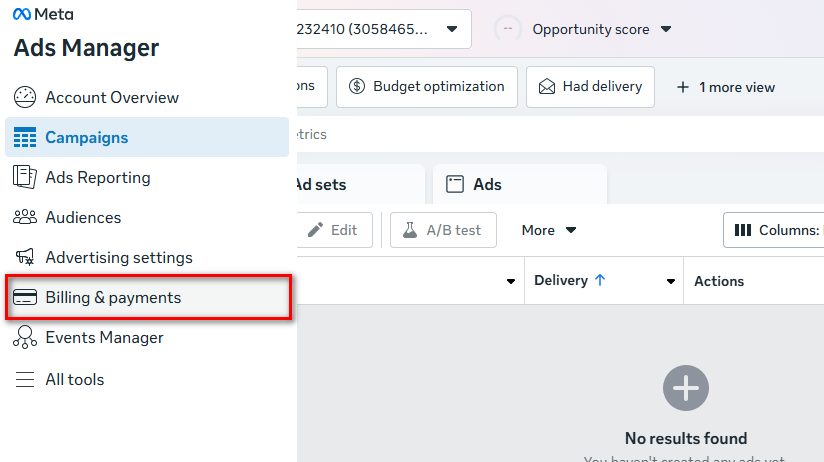
Task: Apply the Budget optimization view
Action: tap(427, 87)
